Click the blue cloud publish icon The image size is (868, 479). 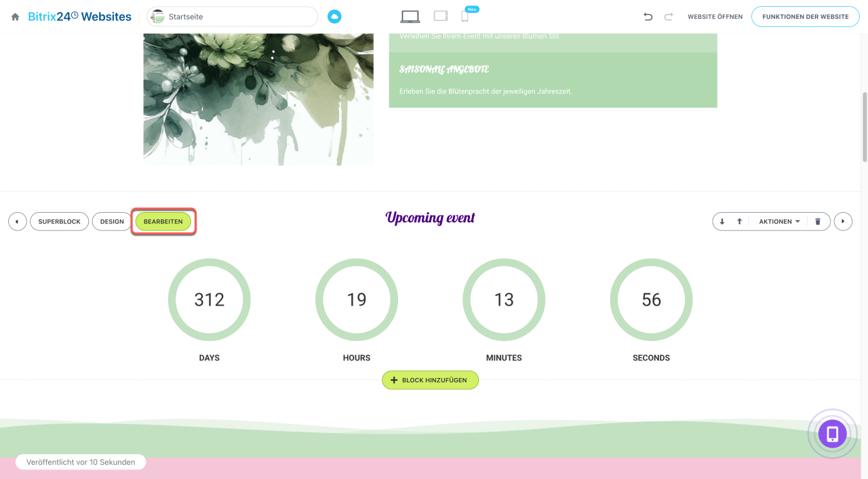[334, 16]
